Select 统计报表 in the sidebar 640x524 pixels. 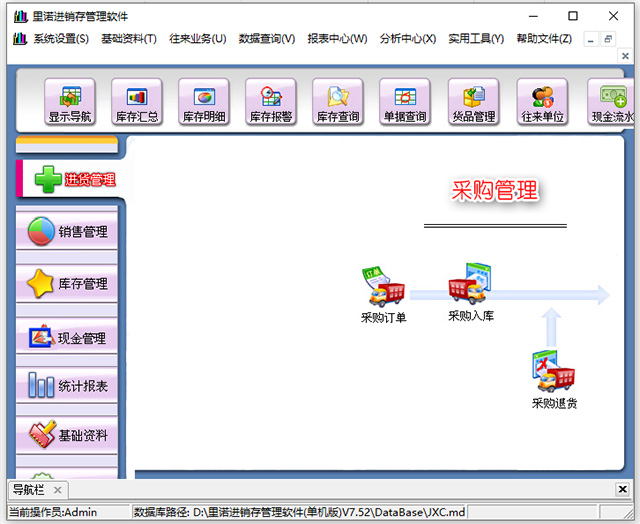click(x=67, y=386)
